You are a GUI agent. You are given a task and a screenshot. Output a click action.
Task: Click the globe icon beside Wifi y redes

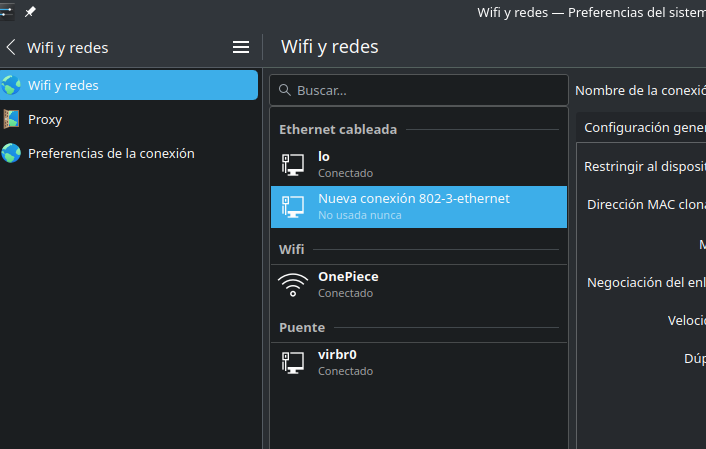click(11, 85)
